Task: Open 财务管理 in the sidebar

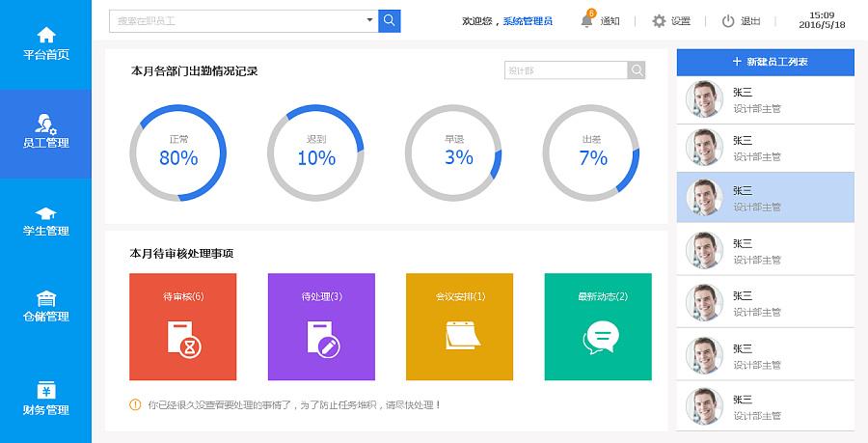Action: 45,399
